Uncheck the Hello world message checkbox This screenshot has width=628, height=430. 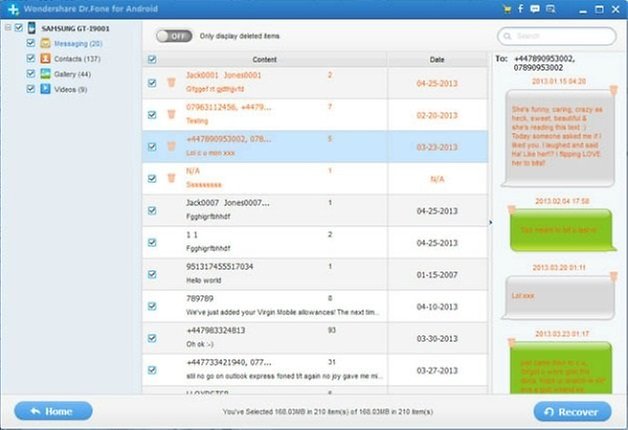pos(152,274)
